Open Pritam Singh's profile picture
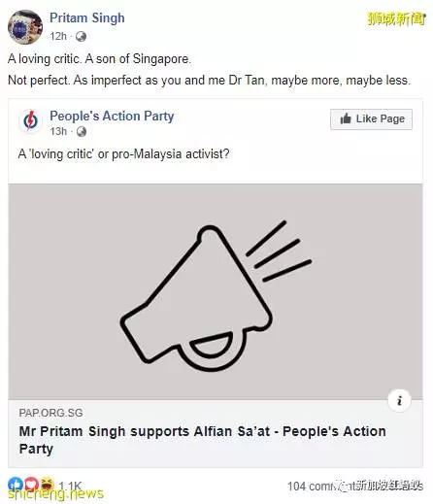Screen dimensions: 433x504 (25, 27)
